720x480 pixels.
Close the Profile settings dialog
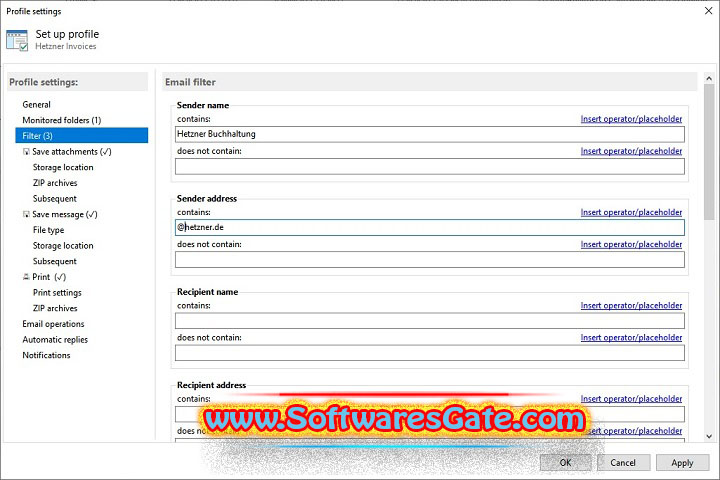[x=709, y=11]
